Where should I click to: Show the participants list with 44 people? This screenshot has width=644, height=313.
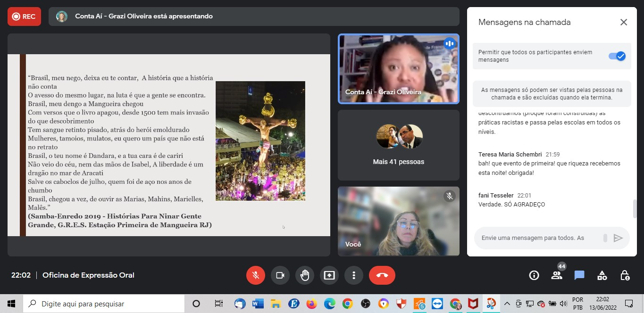tap(557, 275)
